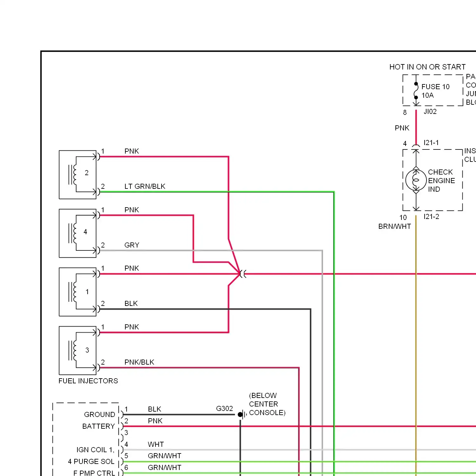Click the "I21-1" connector label

click(431, 143)
